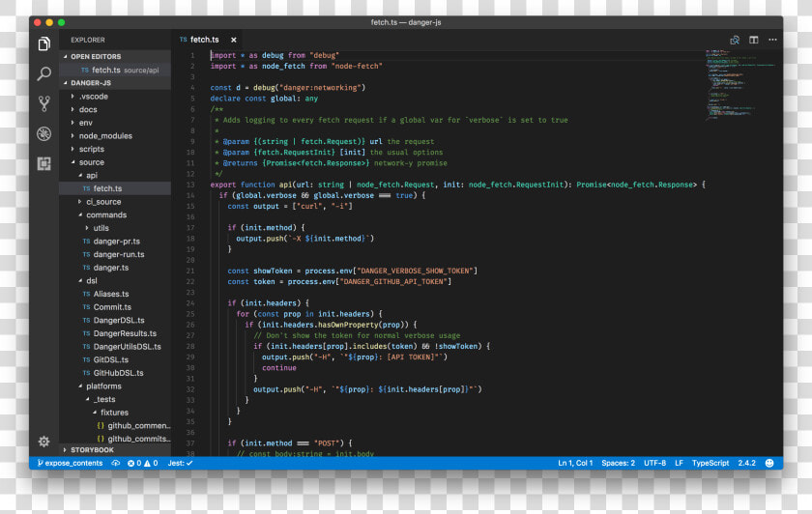Open GitHubDSL.ts file

point(115,373)
